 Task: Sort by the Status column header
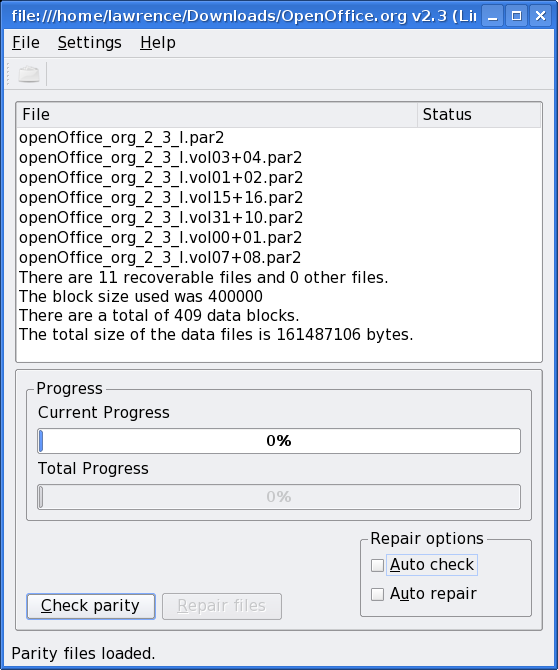tap(479, 115)
